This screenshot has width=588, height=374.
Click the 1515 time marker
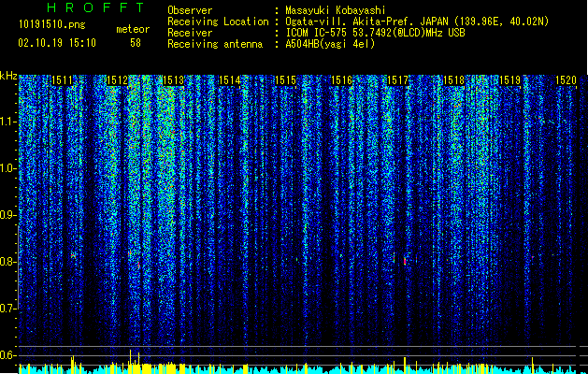tap(286, 80)
